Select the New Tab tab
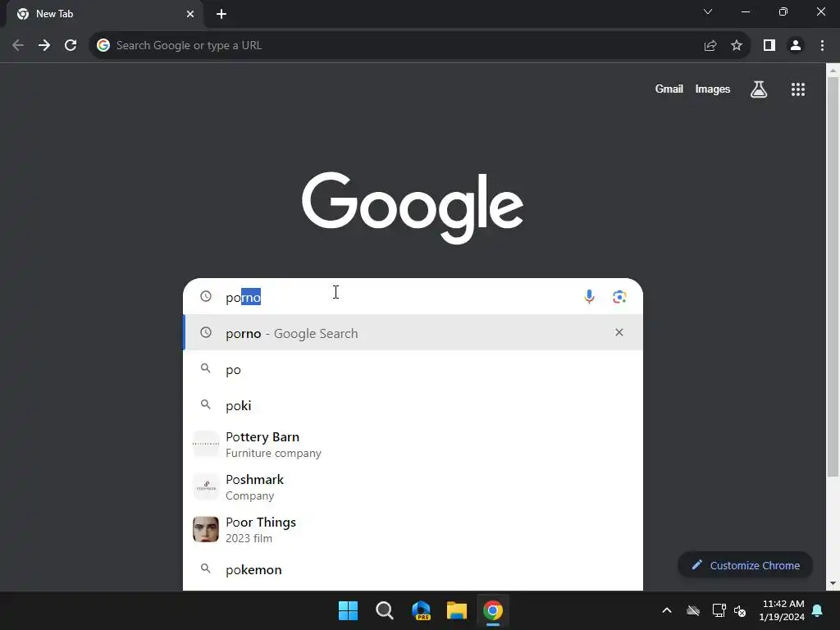This screenshot has height=630, width=840. click(x=104, y=14)
